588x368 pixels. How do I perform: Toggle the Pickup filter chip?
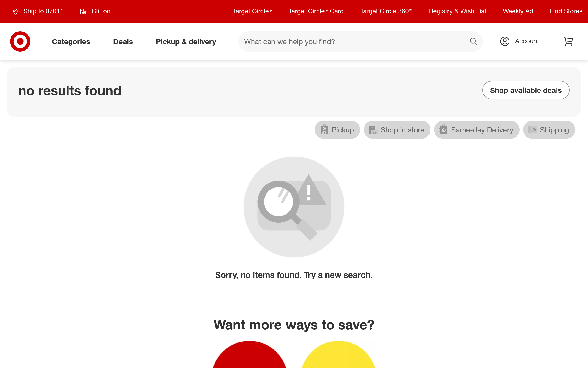(x=337, y=130)
